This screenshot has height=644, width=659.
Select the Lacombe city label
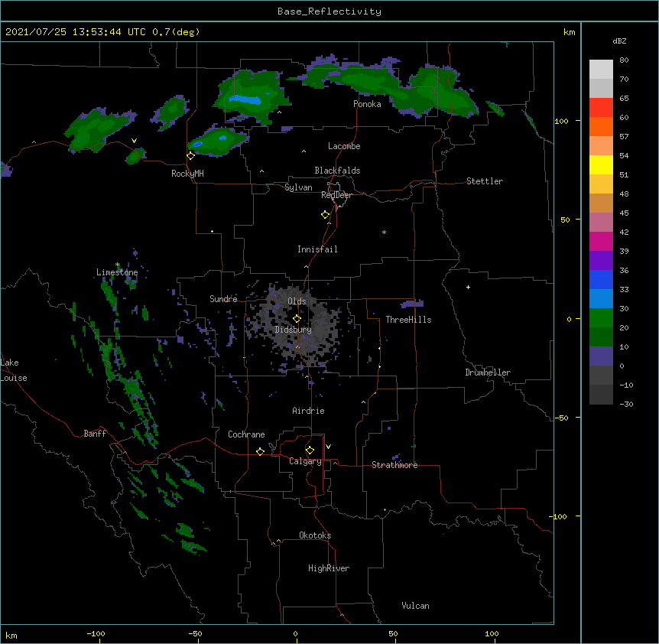pos(344,146)
